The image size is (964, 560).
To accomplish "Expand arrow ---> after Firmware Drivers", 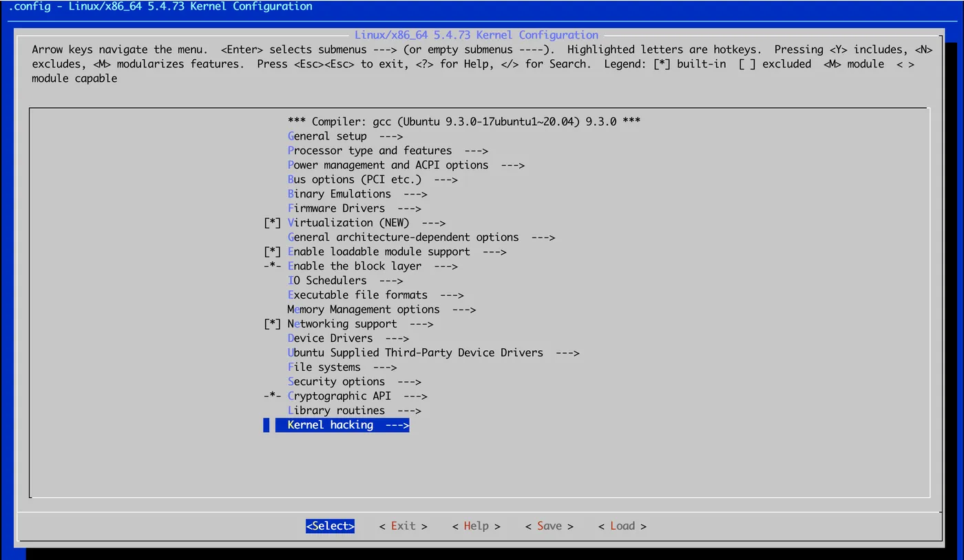I will click(410, 208).
